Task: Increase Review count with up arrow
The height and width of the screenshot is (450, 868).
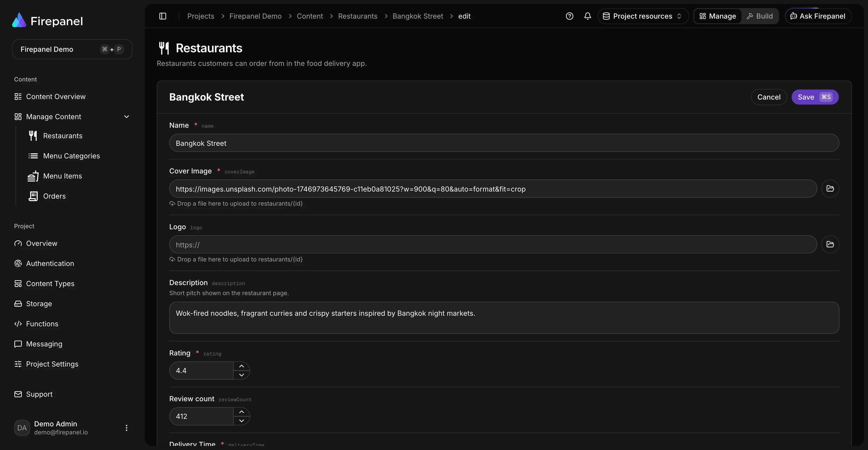Action: click(x=242, y=412)
